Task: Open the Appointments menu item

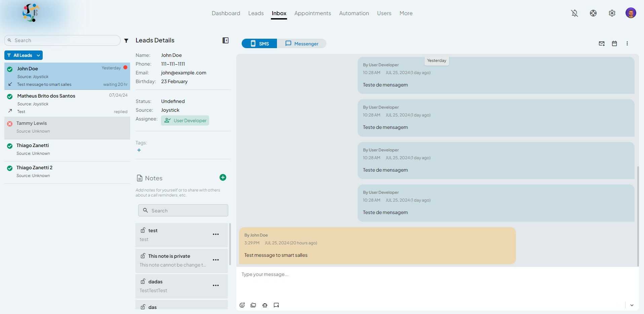Action: click(x=312, y=13)
